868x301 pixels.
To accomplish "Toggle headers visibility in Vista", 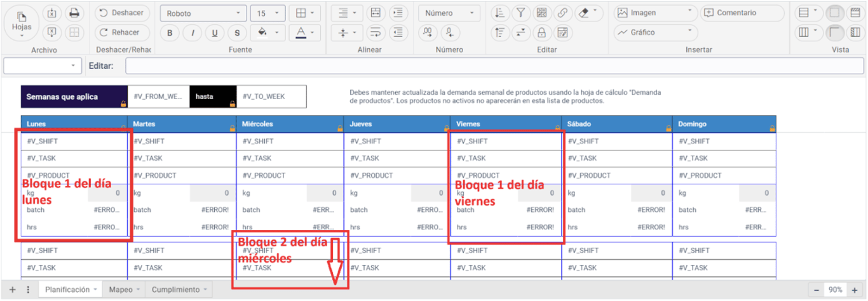I will [836, 32].
